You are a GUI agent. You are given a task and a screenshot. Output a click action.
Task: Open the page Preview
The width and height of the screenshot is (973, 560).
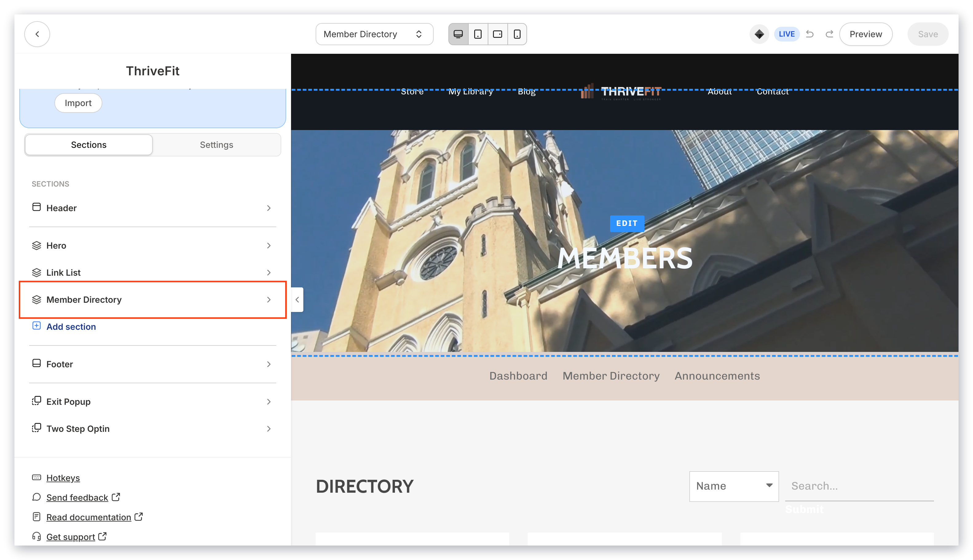pos(865,34)
